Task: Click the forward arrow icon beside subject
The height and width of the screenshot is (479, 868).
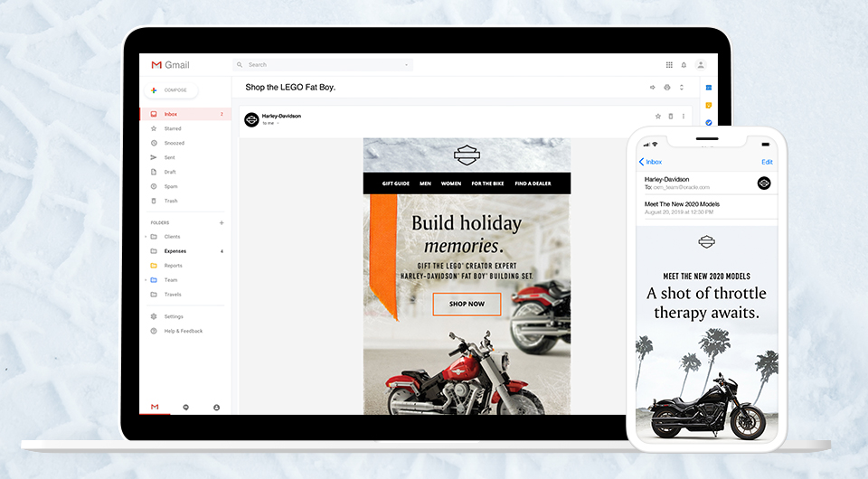Action: tap(652, 88)
